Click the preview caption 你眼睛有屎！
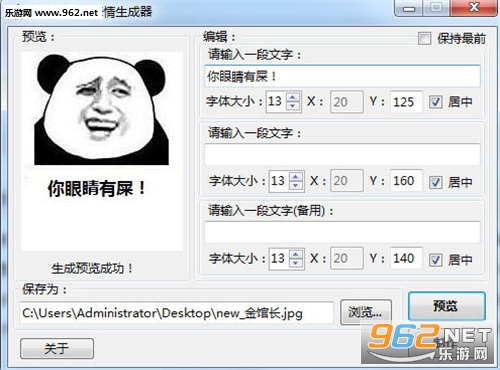Viewport: 500px width, 370px height. 97,189
